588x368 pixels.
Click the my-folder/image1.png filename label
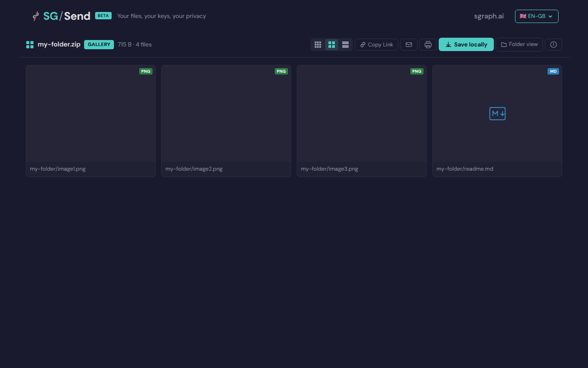58,169
